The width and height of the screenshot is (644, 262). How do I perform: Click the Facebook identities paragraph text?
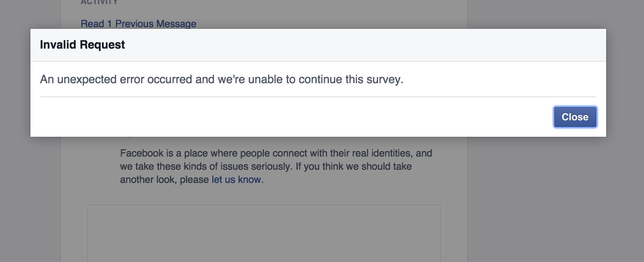pos(276,166)
